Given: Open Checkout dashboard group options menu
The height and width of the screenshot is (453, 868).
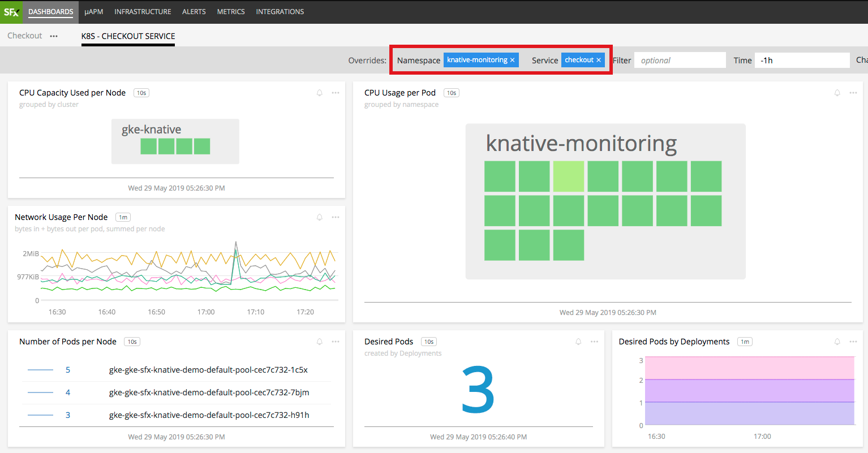Looking at the screenshot, I should 54,36.
